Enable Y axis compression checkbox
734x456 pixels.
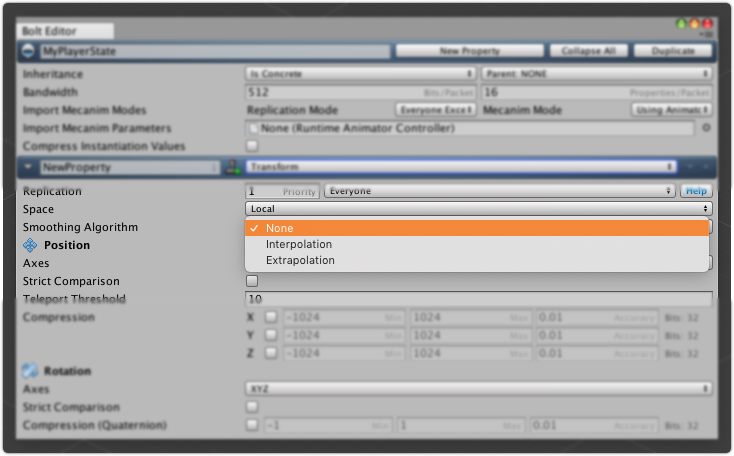(271, 335)
